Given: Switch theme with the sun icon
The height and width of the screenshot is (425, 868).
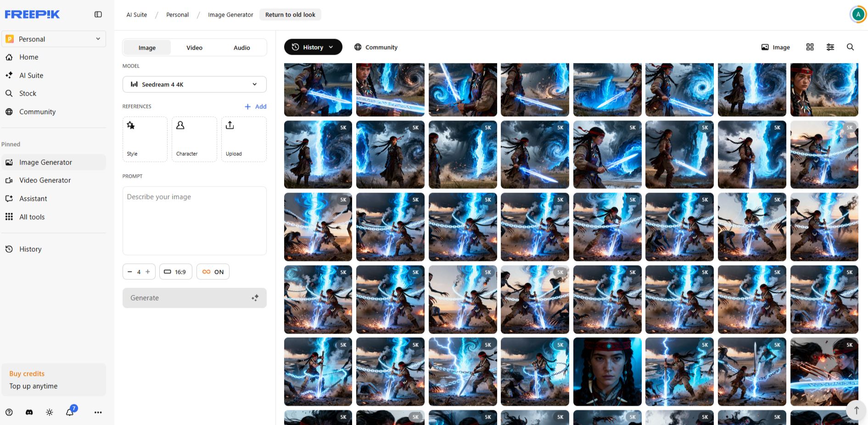Looking at the screenshot, I should pyautogui.click(x=50, y=412).
